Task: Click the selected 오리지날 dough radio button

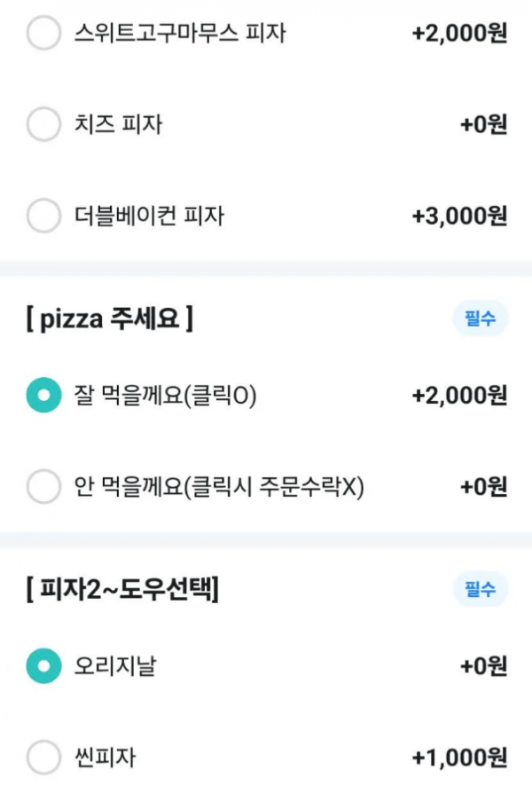Action: 43,666
